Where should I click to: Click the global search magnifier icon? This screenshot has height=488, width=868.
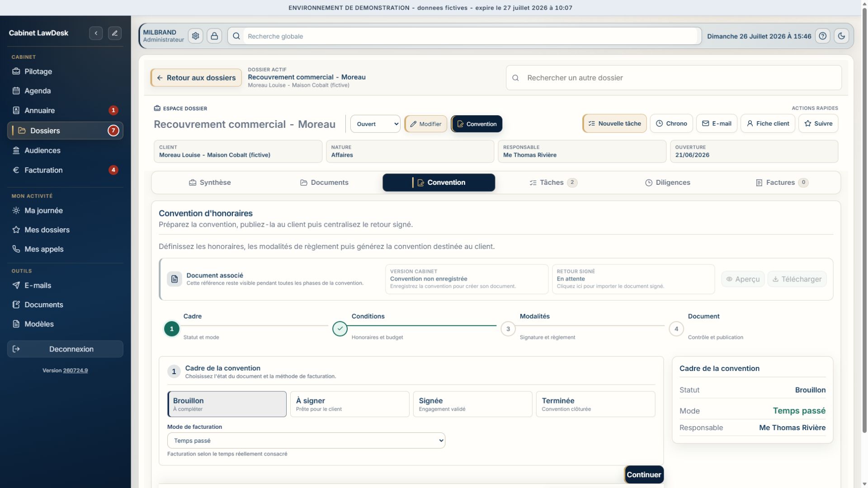pyautogui.click(x=236, y=36)
